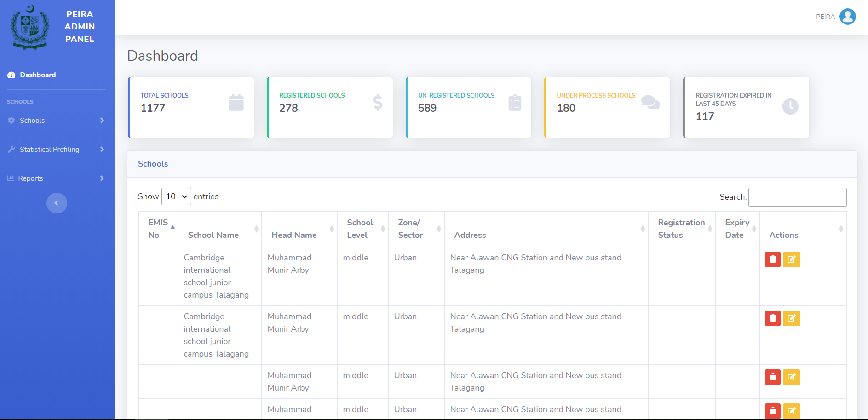Click the PEIRA user avatar icon
This screenshot has width=868, height=420.
pyautogui.click(x=847, y=17)
